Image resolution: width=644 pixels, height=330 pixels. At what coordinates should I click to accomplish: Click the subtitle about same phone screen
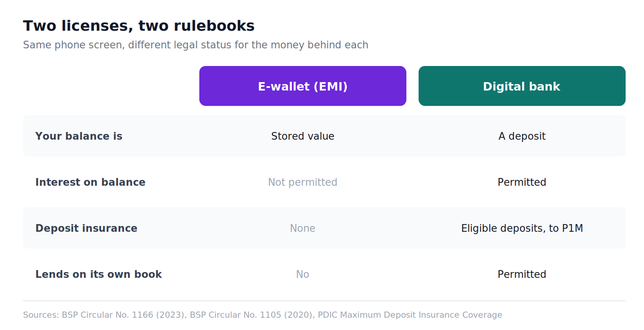pos(196,45)
